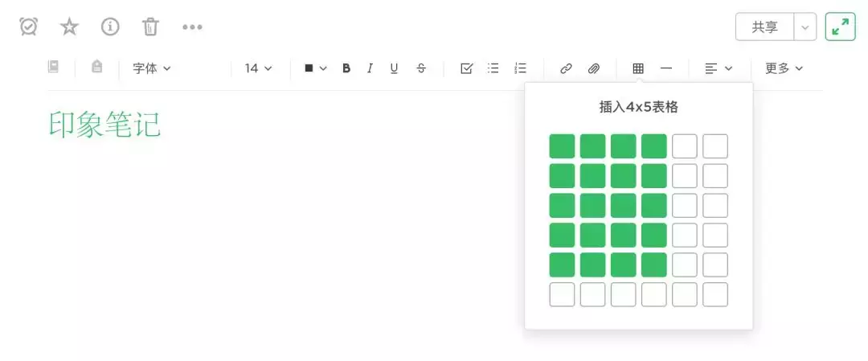Select the 1x1 cell in the table picker
This screenshot has height=361, width=868.
[562, 146]
